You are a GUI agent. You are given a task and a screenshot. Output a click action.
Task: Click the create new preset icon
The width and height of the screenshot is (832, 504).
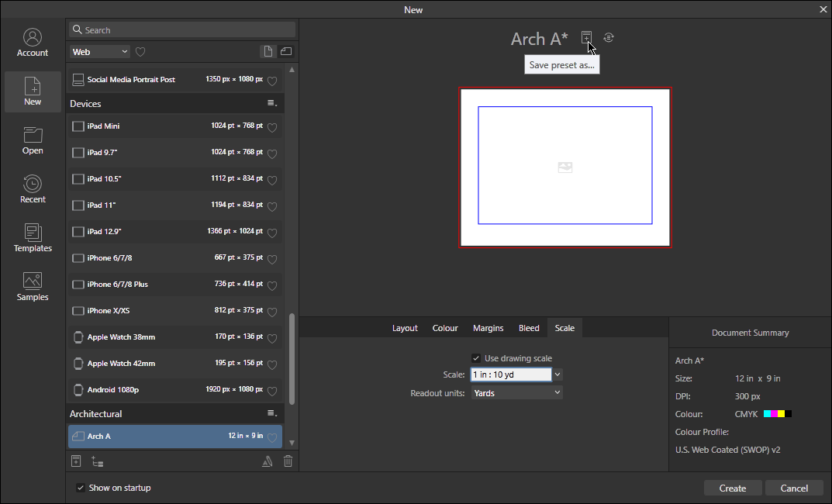[76, 461]
